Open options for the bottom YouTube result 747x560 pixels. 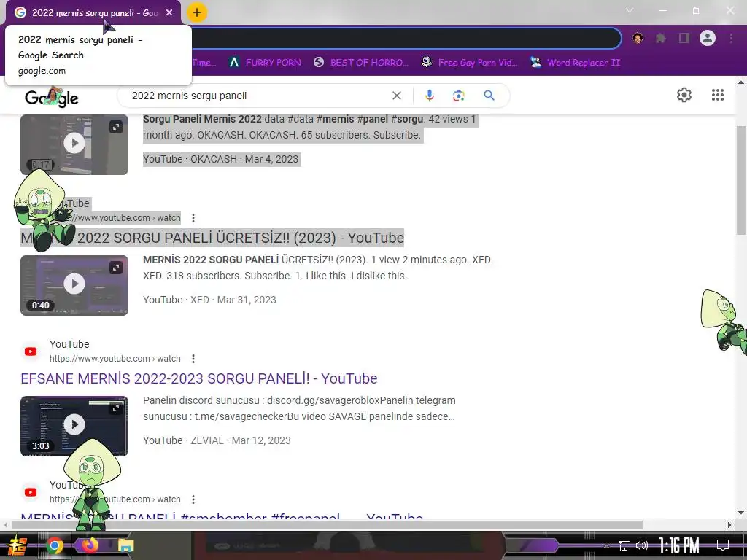[193, 499]
